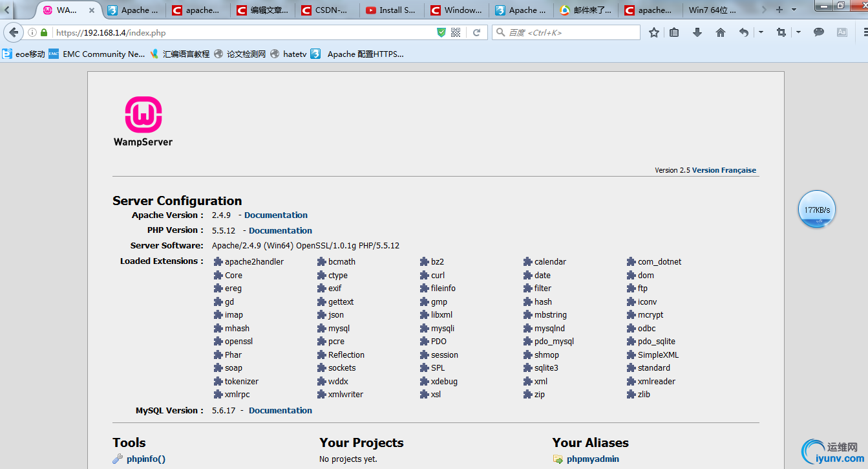Open the list all tabs dropdown

click(793, 10)
